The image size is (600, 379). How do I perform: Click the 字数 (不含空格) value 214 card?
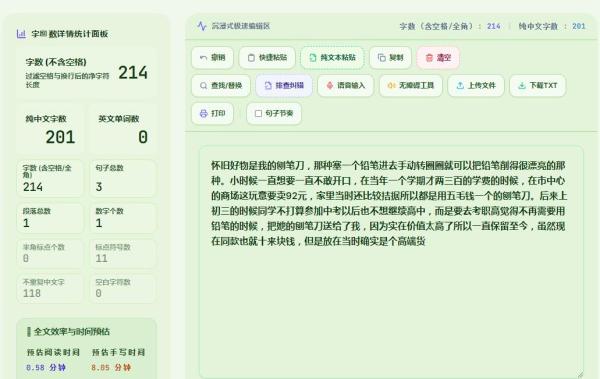86,73
